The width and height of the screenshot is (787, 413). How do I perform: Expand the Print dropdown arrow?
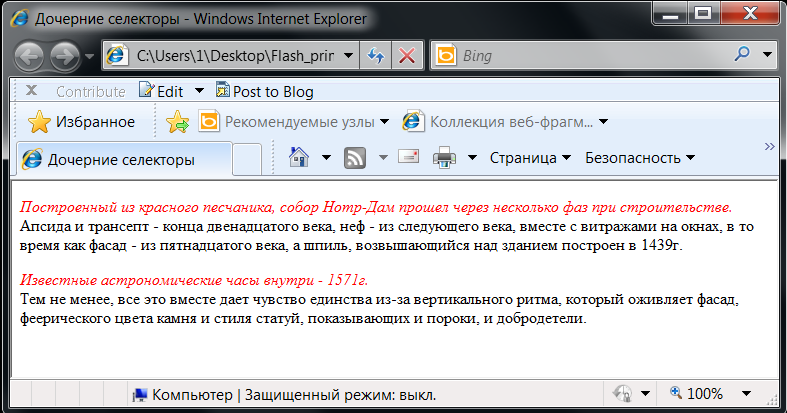click(472, 158)
